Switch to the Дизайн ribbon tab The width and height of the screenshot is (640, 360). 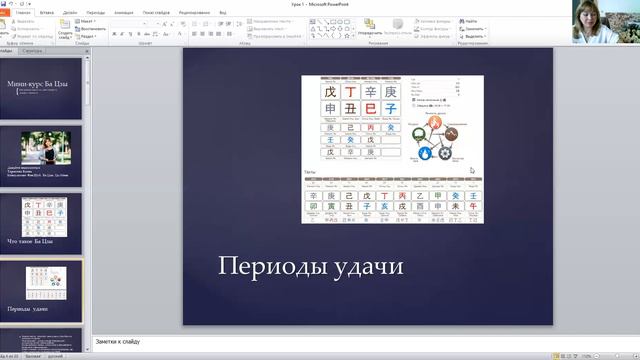click(70, 13)
